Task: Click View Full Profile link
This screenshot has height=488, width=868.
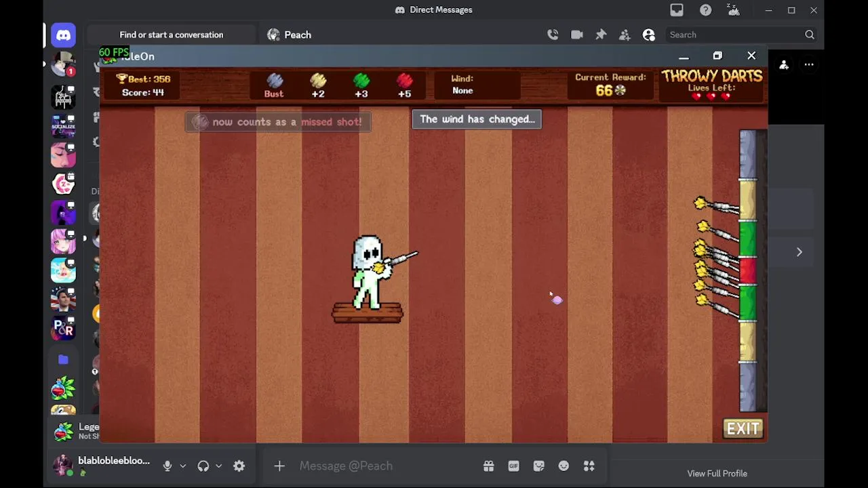Action: pyautogui.click(x=717, y=474)
